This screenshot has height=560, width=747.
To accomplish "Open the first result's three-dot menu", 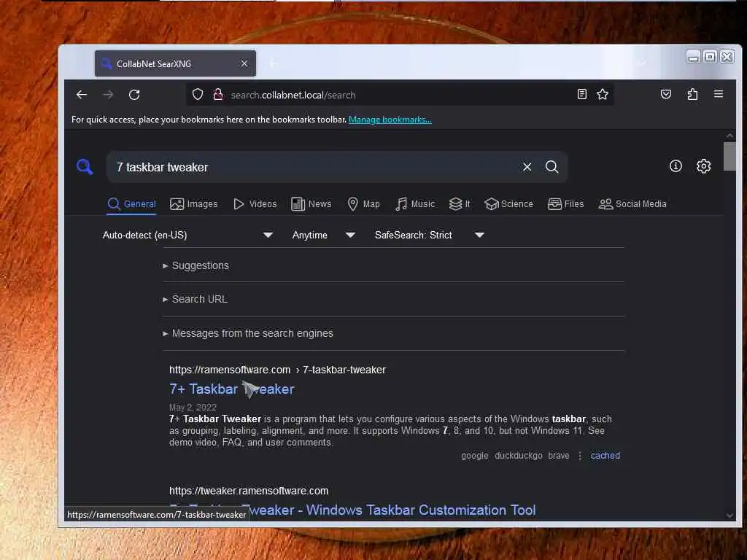I will point(580,456).
